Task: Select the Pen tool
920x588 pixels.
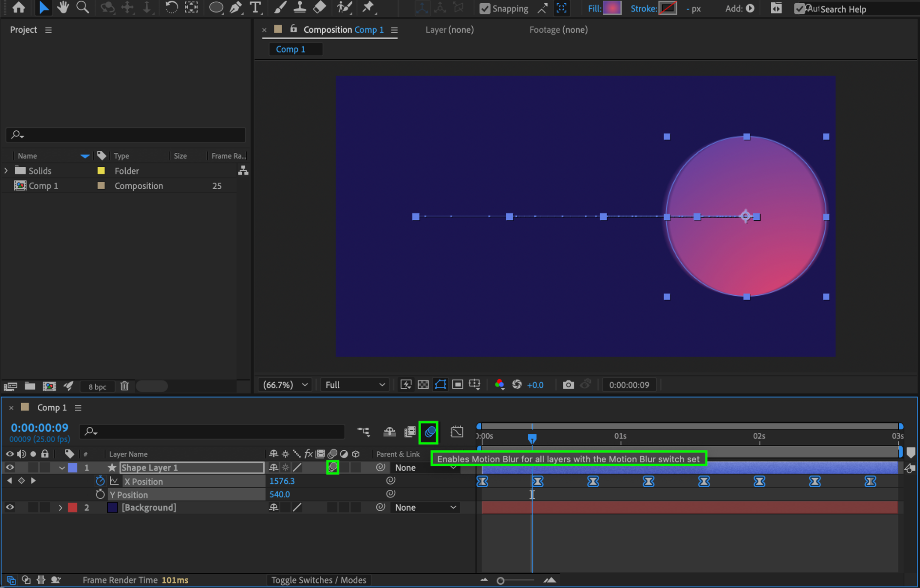Action: (236, 7)
